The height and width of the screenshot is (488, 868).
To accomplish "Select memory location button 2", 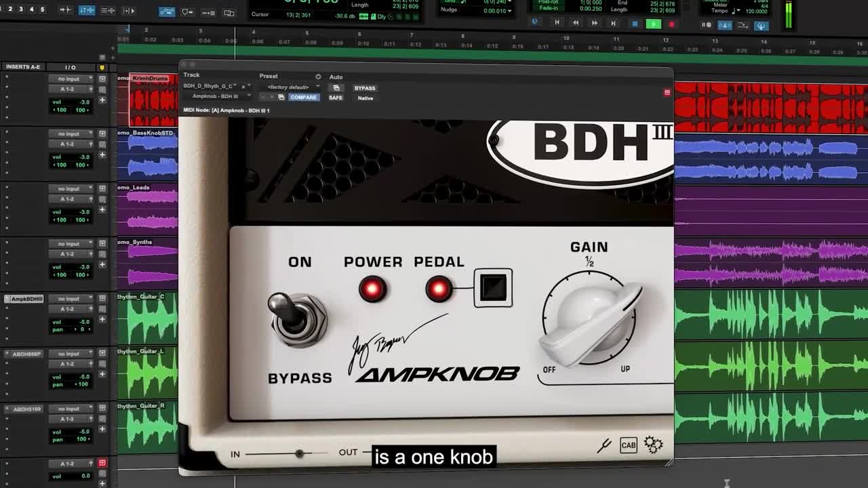I will 10,9.
